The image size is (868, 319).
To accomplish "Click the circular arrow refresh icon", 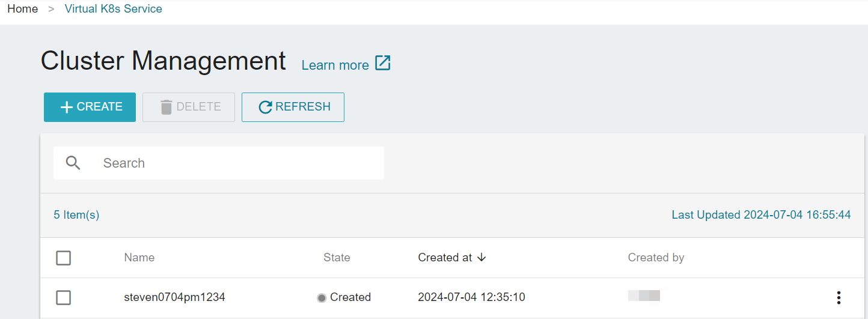I will pos(265,108).
